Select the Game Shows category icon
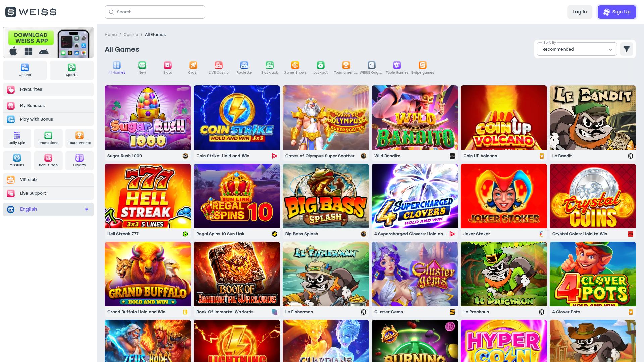This screenshot has height=362, width=644. point(295,65)
